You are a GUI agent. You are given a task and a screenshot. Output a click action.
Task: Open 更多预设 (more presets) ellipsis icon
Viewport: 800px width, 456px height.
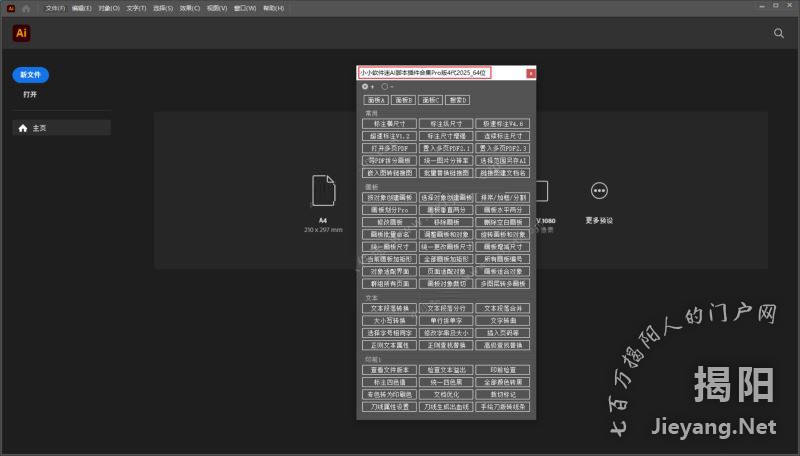click(x=599, y=191)
